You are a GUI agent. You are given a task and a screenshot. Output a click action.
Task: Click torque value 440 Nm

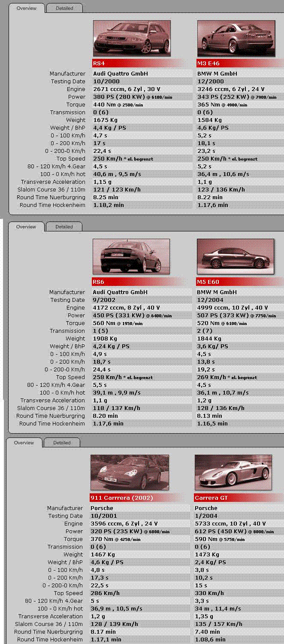[118, 105]
